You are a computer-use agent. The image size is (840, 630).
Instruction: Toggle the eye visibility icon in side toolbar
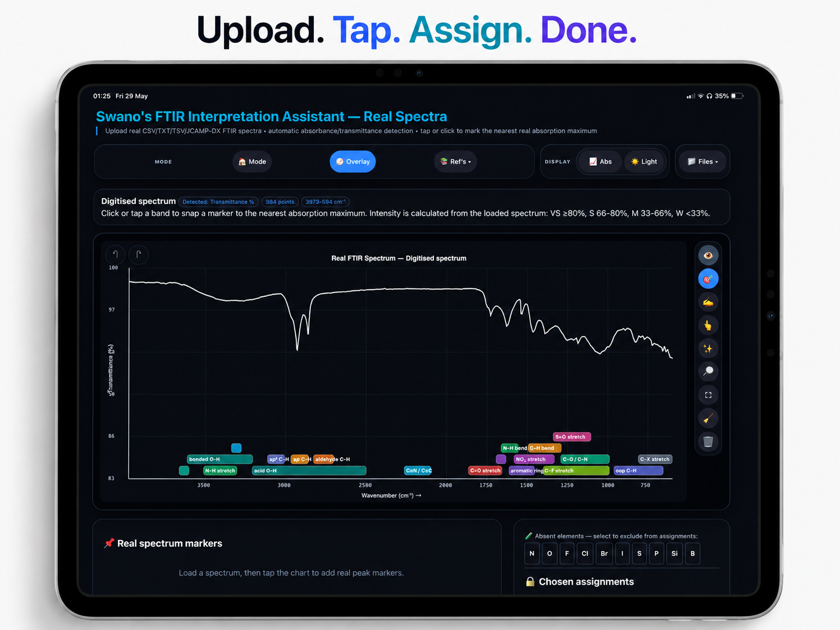click(708, 255)
